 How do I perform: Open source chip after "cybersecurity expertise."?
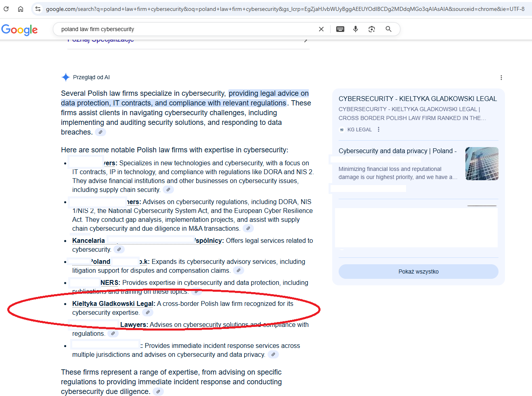[x=148, y=312]
